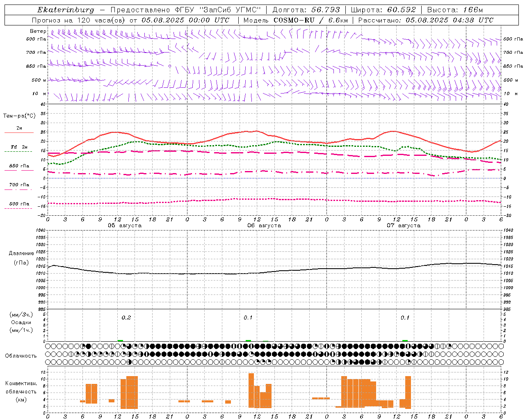The image size is (525, 420).
Task: Select the 'Предоставлено ФГБУ "ЗапСиб УГМС"' provider text
Action: (x=186, y=10)
